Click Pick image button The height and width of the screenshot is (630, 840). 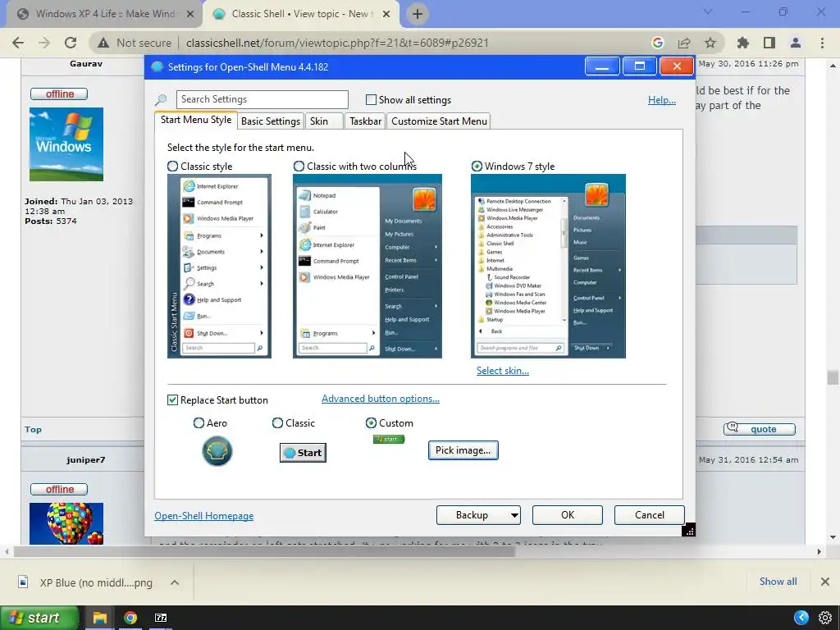pos(463,450)
